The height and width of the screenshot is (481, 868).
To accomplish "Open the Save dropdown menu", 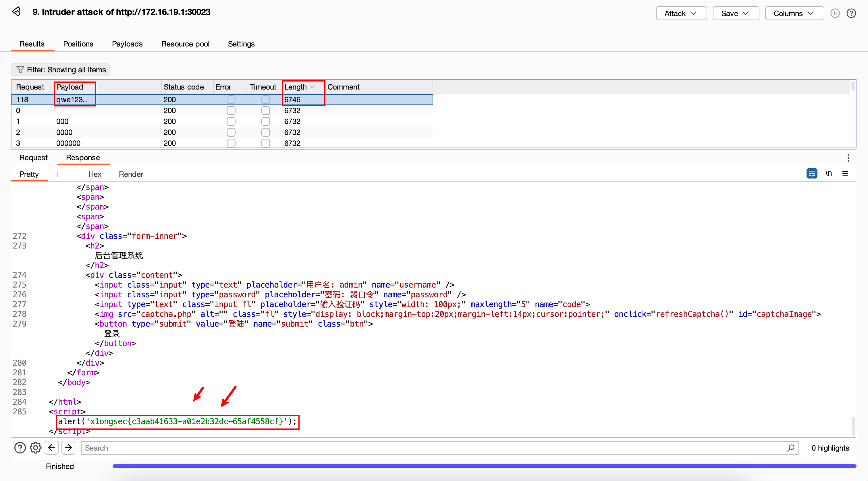I will 736,13.
